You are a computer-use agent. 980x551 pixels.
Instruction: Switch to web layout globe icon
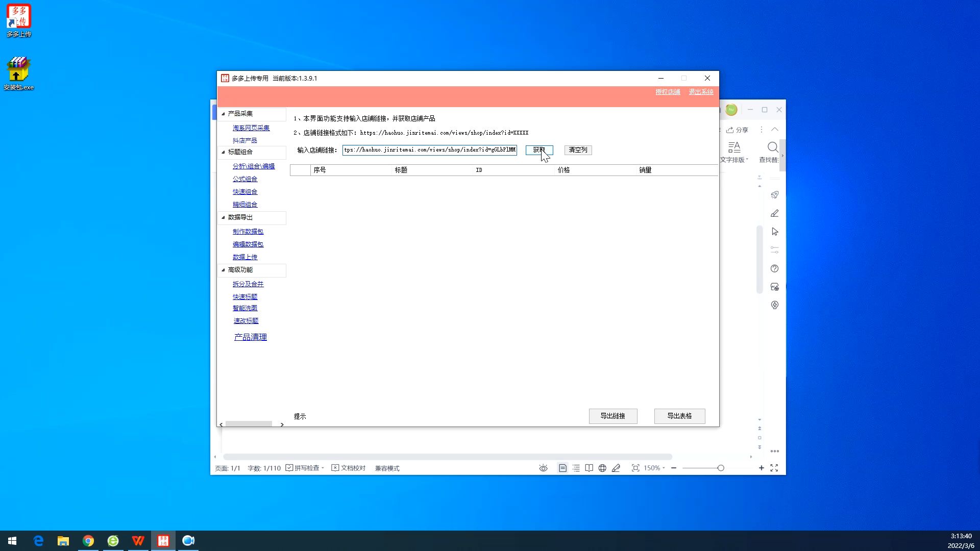[602, 468]
